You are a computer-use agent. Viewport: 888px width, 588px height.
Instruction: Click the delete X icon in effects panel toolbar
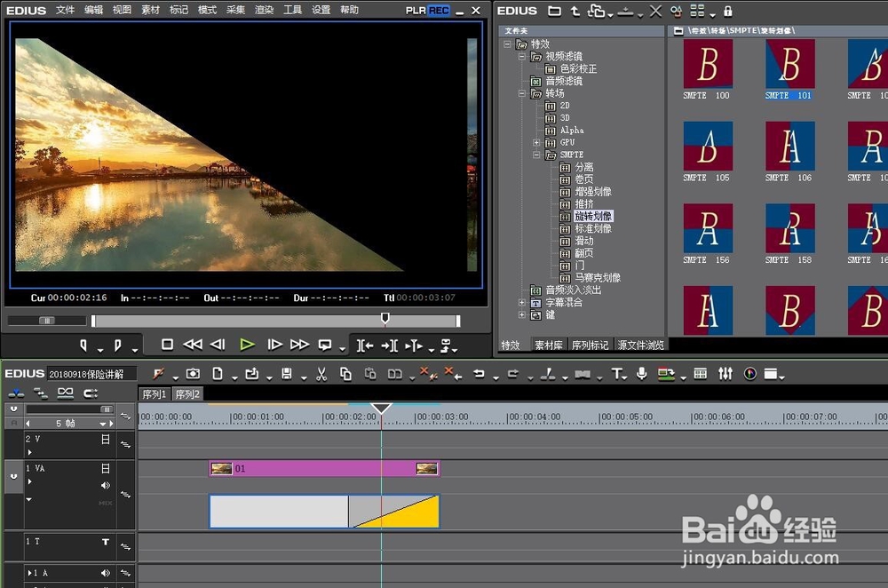click(655, 11)
